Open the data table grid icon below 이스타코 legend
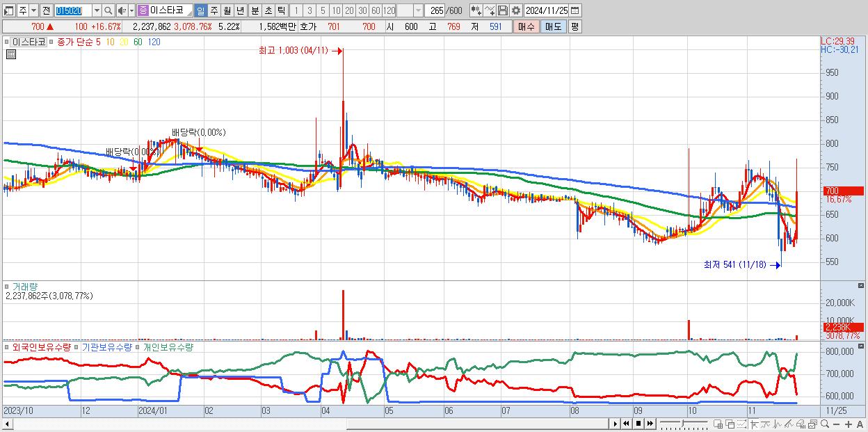The image size is (868, 432). (10, 55)
